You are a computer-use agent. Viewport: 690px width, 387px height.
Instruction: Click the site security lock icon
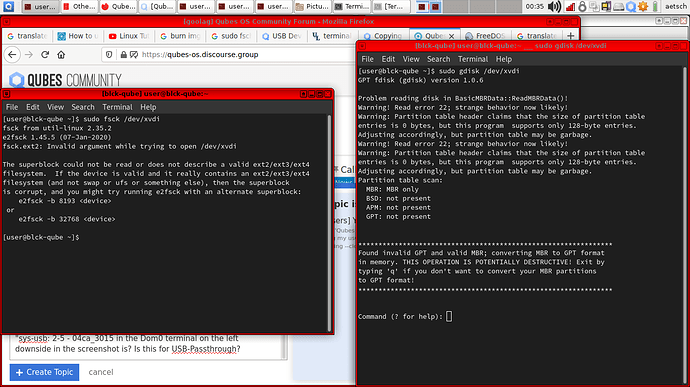pos(124,55)
